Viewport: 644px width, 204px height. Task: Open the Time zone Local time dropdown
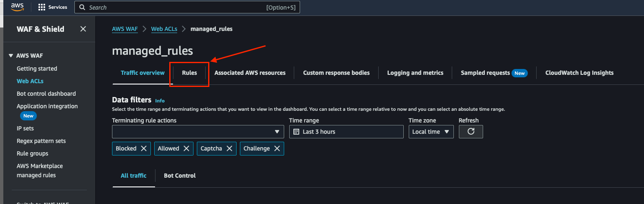(x=431, y=132)
